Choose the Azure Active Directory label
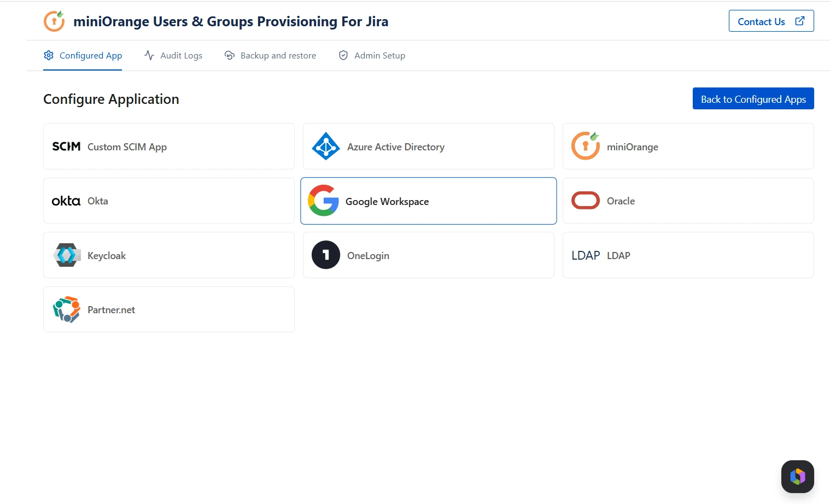The width and height of the screenshot is (830, 504). pos(396,146)
